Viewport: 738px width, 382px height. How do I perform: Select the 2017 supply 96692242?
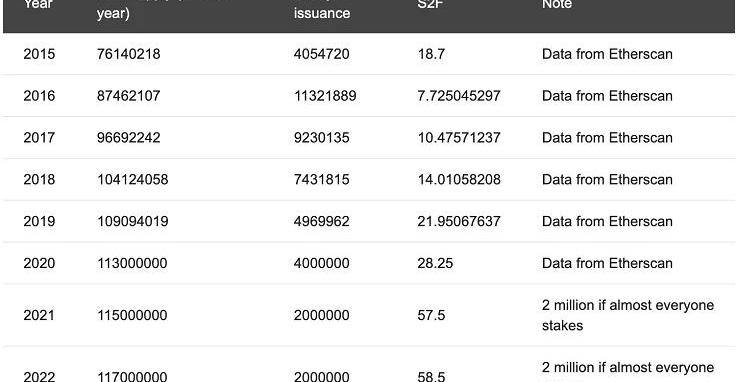[128, 138]
